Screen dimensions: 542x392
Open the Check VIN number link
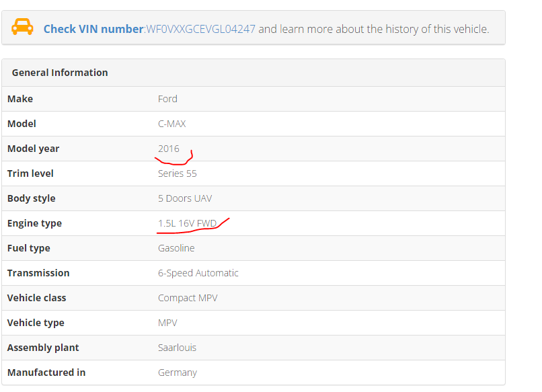coord(93,29)
